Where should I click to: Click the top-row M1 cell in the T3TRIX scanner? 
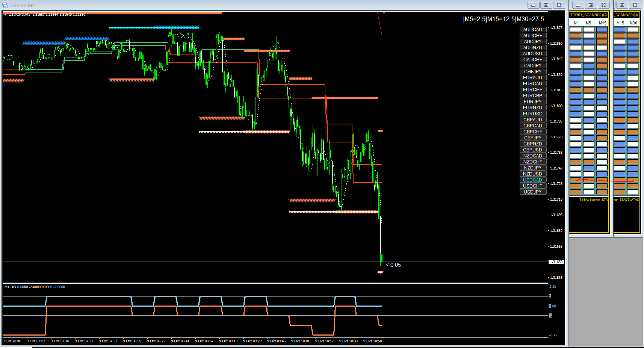576,30
